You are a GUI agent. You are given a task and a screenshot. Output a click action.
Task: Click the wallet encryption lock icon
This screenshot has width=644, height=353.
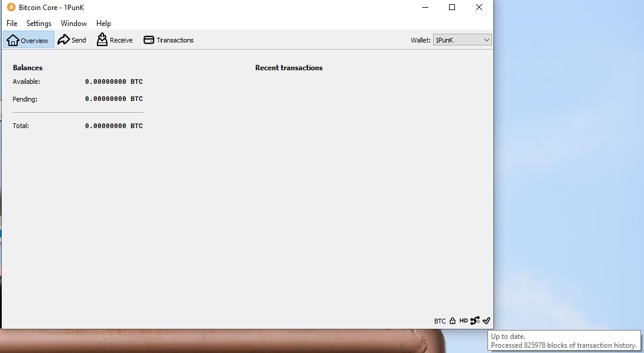click(x=452, y=321)
